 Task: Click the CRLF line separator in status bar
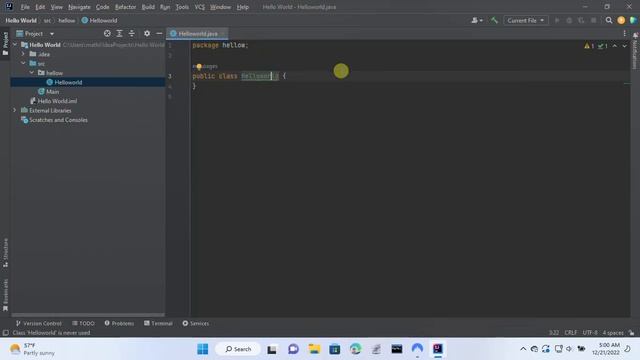tap(571, 333)
